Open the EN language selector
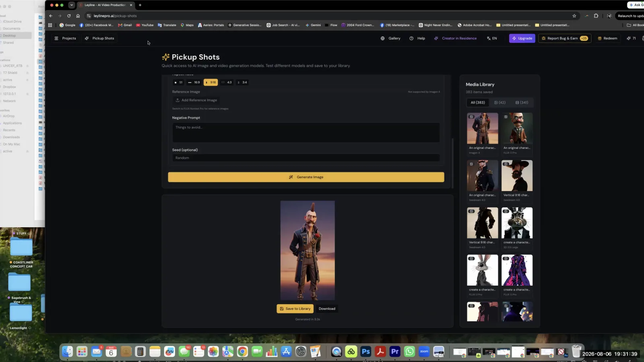 tap(492, 38)
